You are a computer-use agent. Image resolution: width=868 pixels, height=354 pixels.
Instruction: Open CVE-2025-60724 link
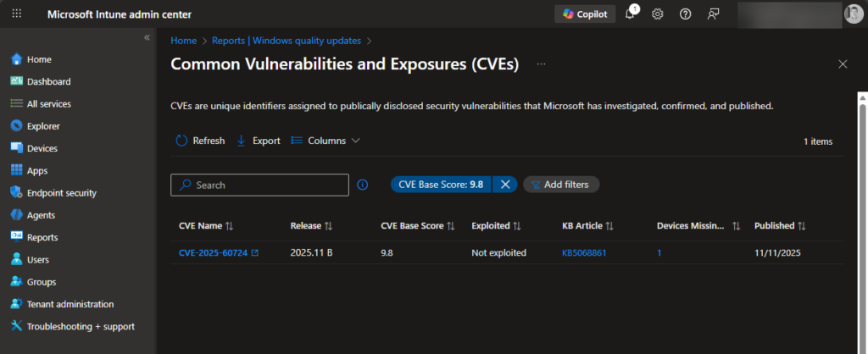[x=213, y=252]
